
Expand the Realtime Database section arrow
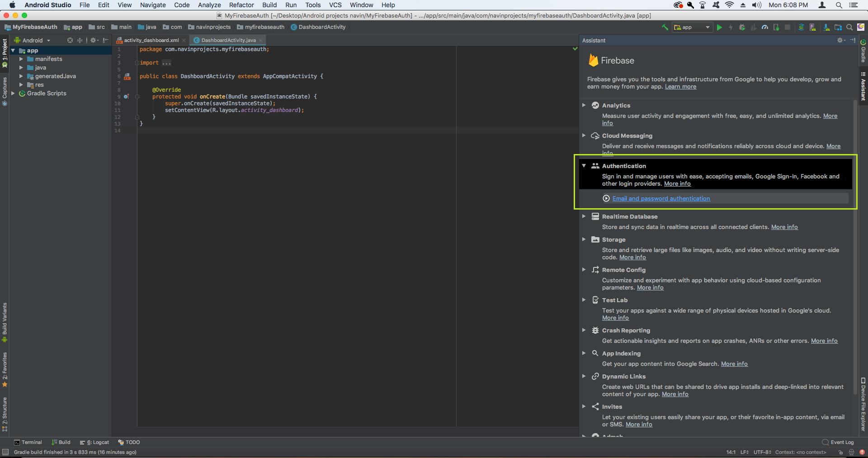tap(584, 216)
